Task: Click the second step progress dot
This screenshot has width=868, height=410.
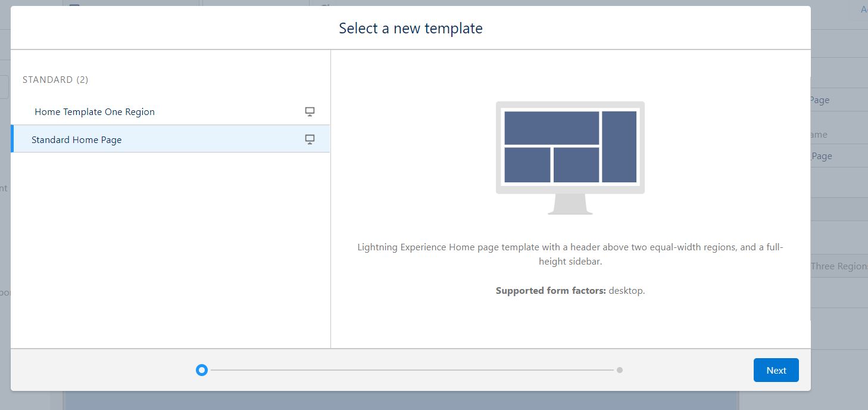Action: [620, 370]
